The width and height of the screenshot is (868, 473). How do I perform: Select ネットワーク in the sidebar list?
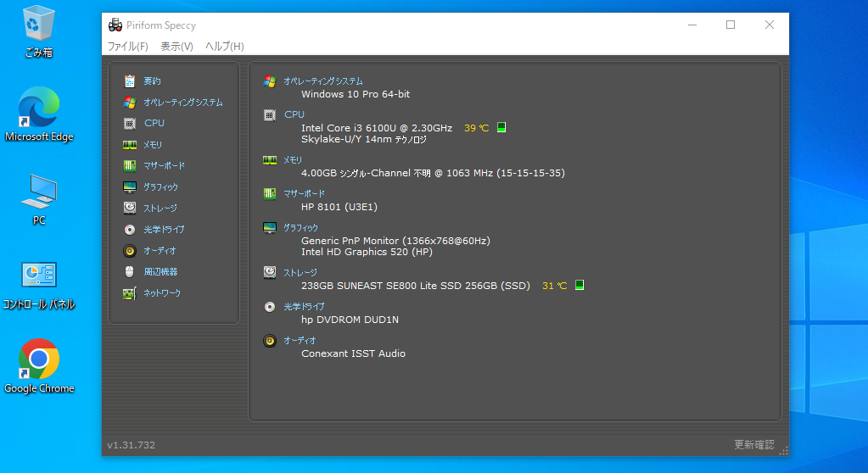click(162, 293)
